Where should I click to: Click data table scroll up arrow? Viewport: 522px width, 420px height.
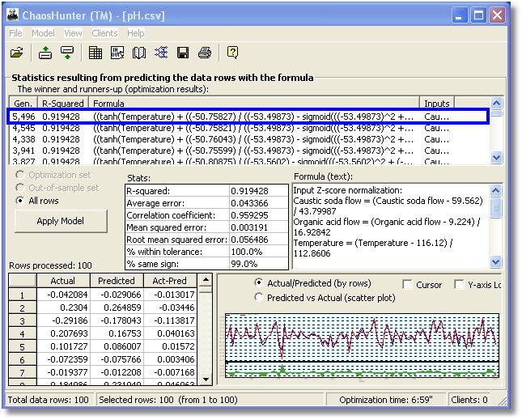[x=206, y=280]
